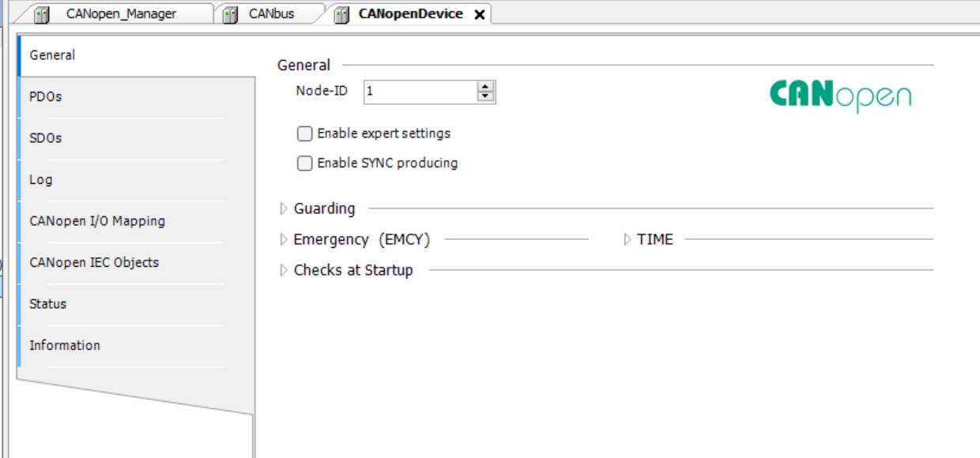This screenshot has width=980, height=458.
Task: Close the CANopenDevice editor tab
Action: (x=479, y=15)
